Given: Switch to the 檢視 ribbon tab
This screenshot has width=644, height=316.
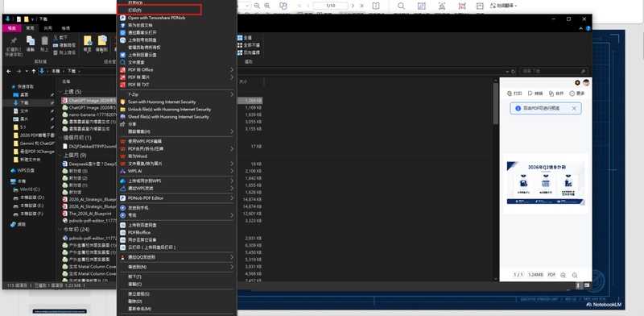Looking at the screenshot, I should (66, 28).
